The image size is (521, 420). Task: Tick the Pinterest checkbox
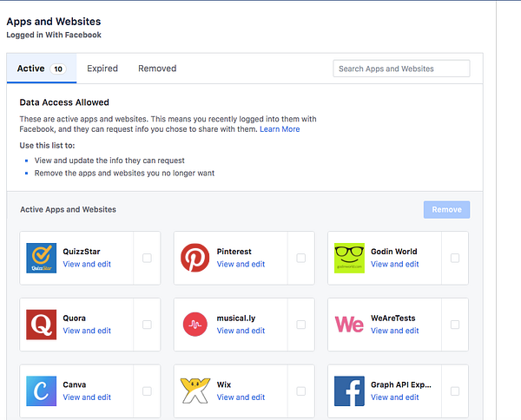click(301, 258)
